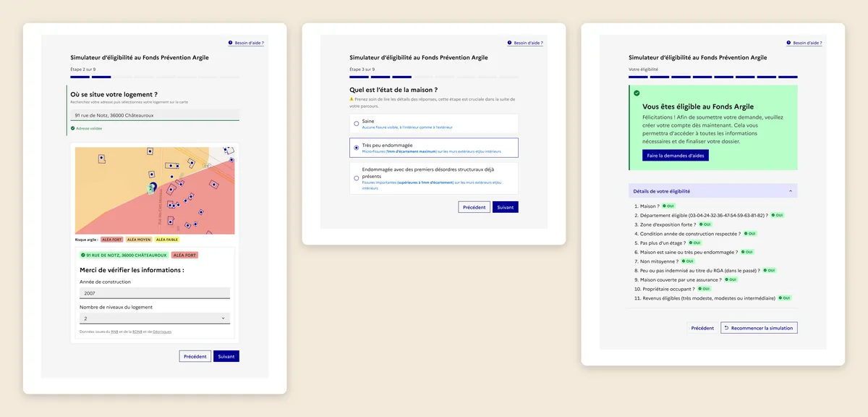Click the "ALÉA MOYEN" legend swatch

click(139, 240)
